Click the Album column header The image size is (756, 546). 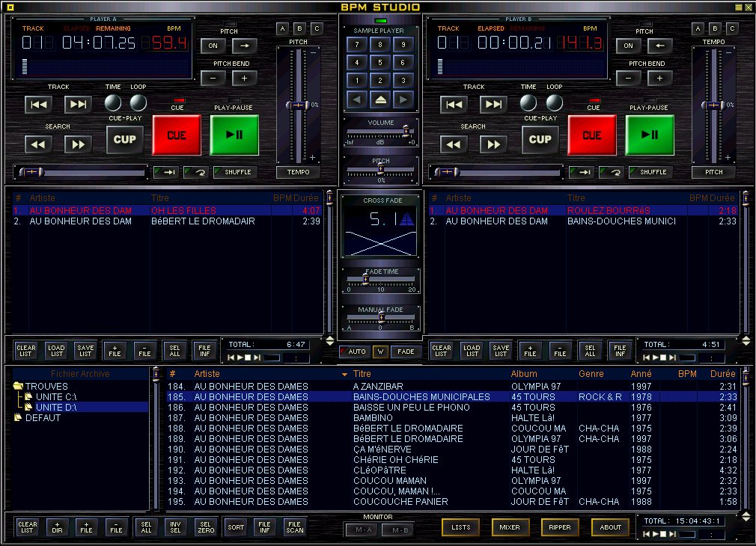(524, 374)
